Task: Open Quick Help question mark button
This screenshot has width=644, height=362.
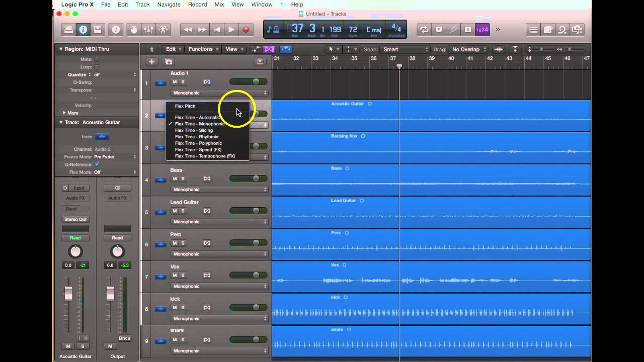Action: [116, 30]
